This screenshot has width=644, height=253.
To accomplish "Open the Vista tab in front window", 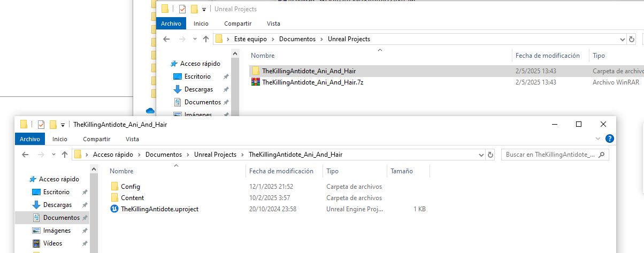I will coord(132,139).
